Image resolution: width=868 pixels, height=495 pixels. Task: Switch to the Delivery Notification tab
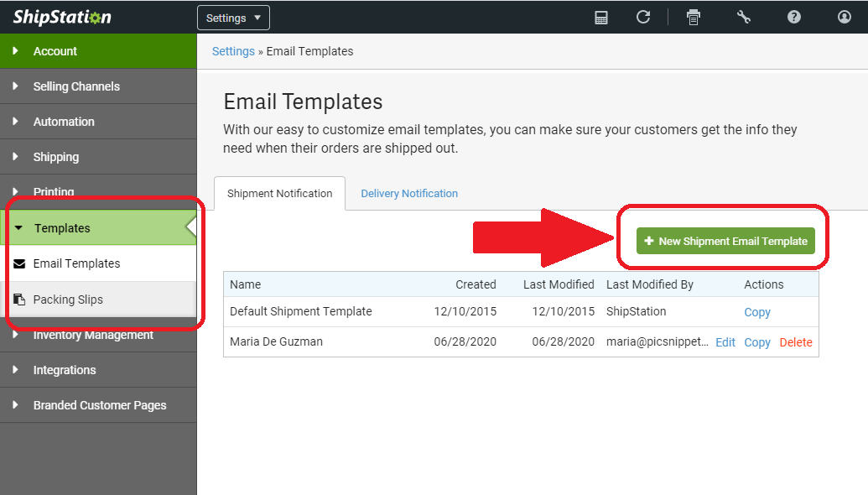point(409,193)
